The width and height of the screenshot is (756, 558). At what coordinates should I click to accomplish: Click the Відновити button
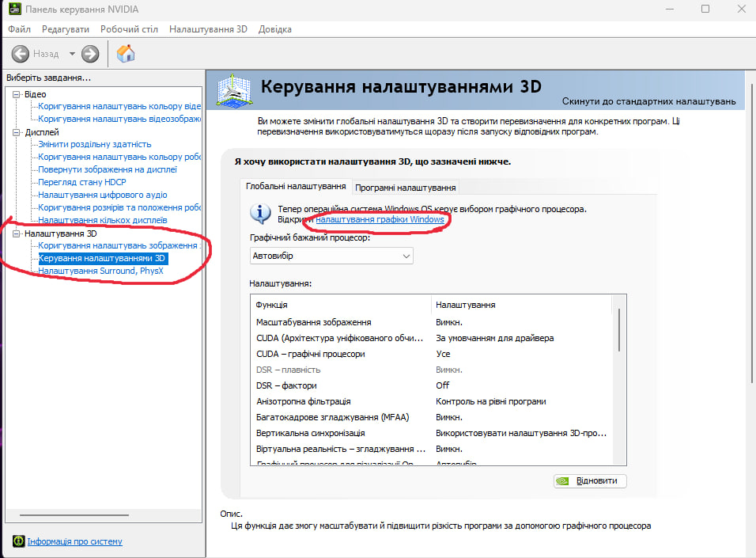pos(590,480)
